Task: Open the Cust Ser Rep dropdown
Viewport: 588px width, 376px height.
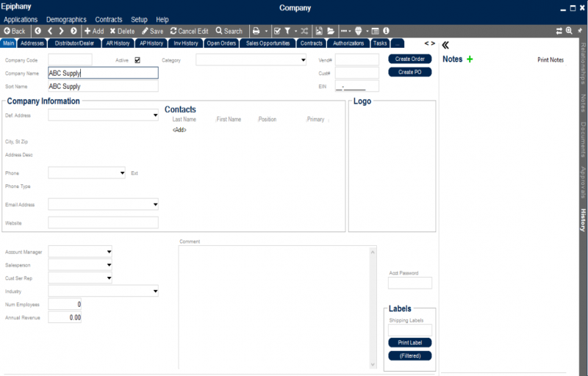Action: pos(109,278)
